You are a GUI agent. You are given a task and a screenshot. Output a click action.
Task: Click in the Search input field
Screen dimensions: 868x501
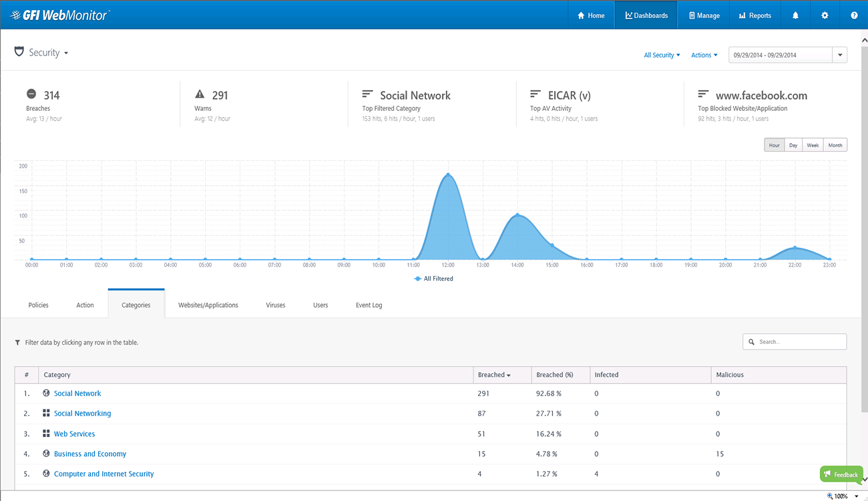pos(795,341)
